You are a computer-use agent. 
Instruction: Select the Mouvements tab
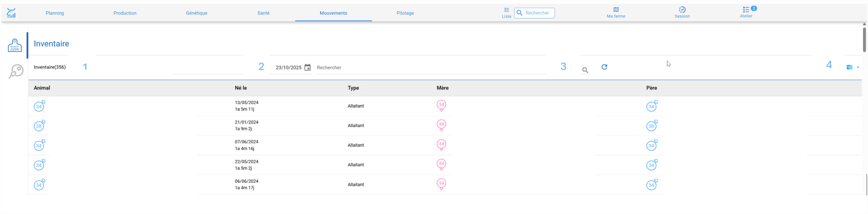tap(333, 13)
